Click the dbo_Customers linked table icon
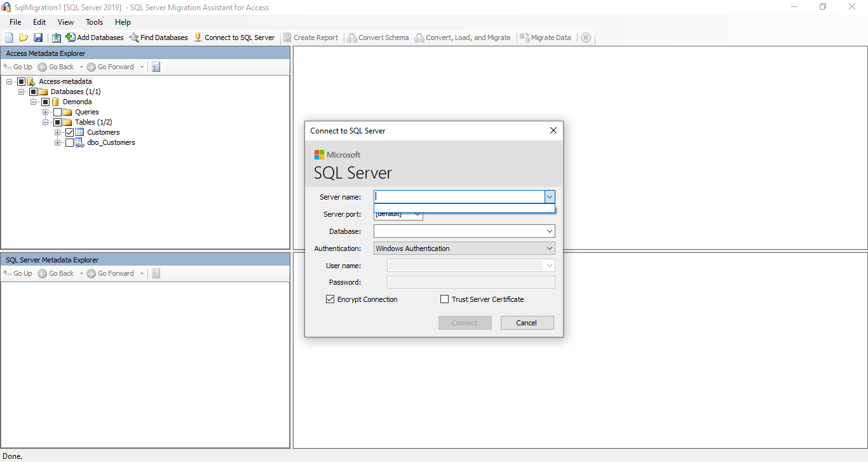The width and height of the screenshot is (868, 462). (79, 142)
